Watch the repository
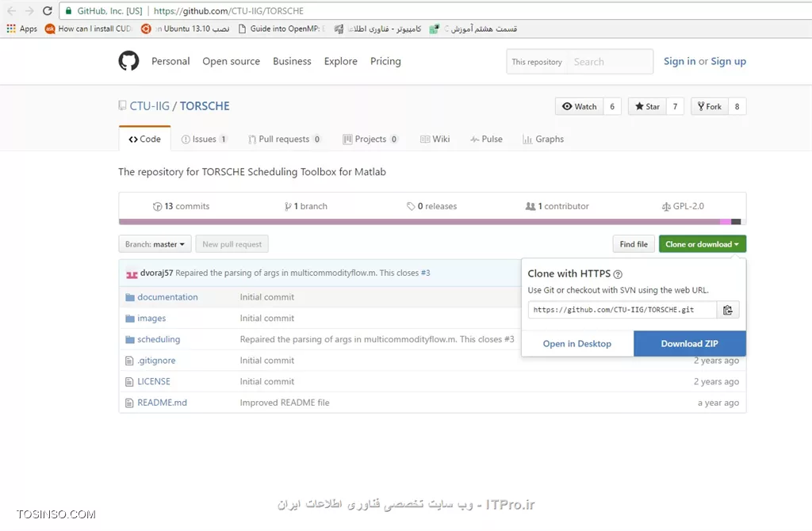This screenshot has height=531, width=812. [580, 107]
